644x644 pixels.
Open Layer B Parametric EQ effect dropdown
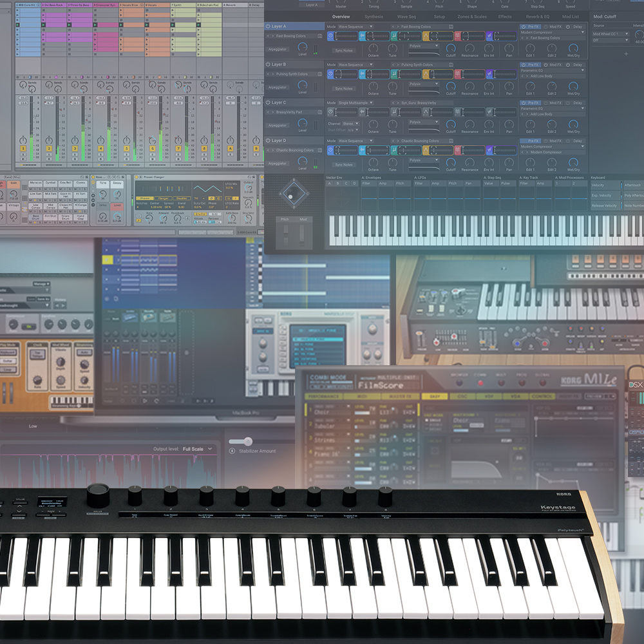pos(553,70)
